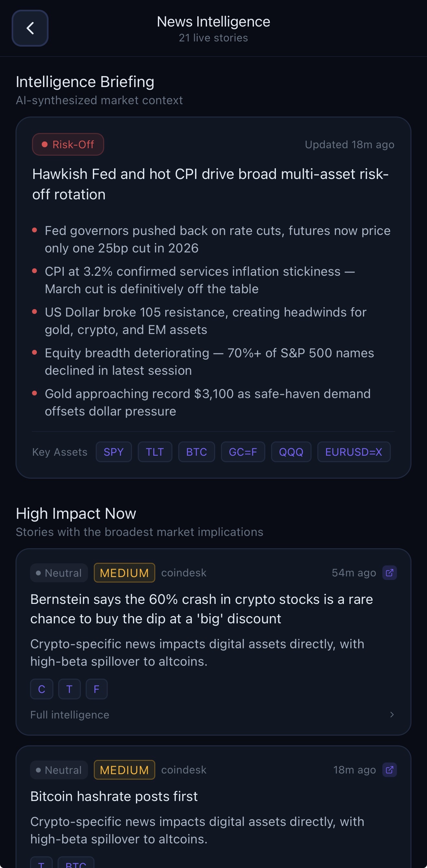Open the Bernstein crypto stocks headline
This screenshot has width=427, height=868.
[x=202, y=609]
